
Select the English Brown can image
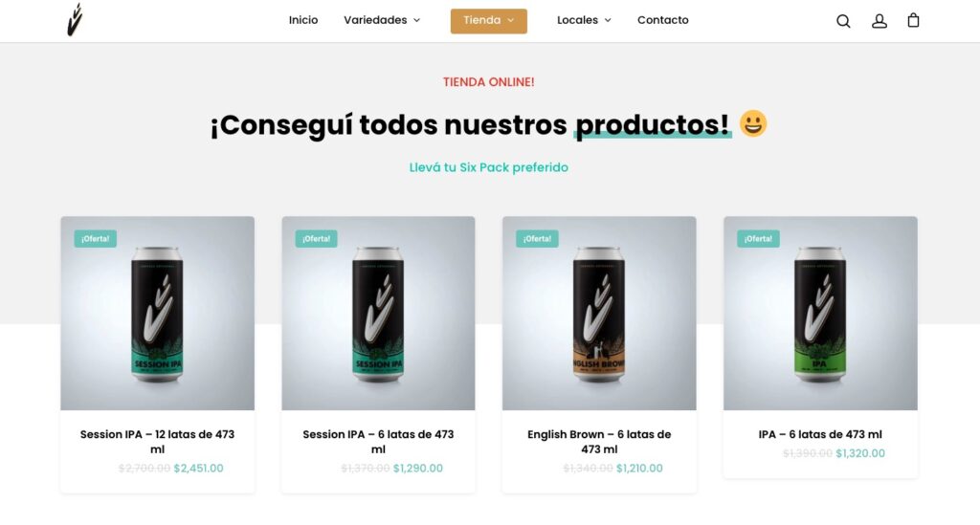(x=599, y=314)
